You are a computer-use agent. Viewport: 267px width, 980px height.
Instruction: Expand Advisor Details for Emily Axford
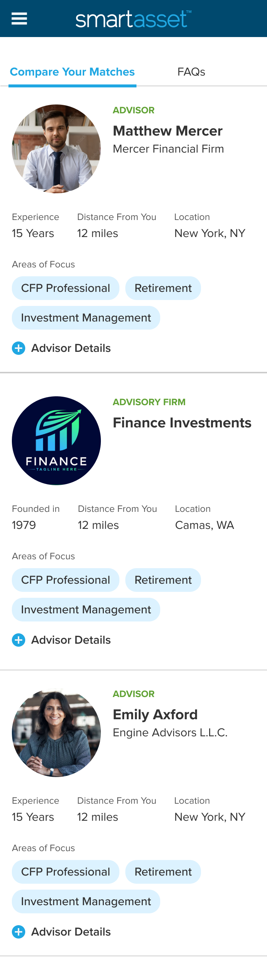click(x=71, y=932)
